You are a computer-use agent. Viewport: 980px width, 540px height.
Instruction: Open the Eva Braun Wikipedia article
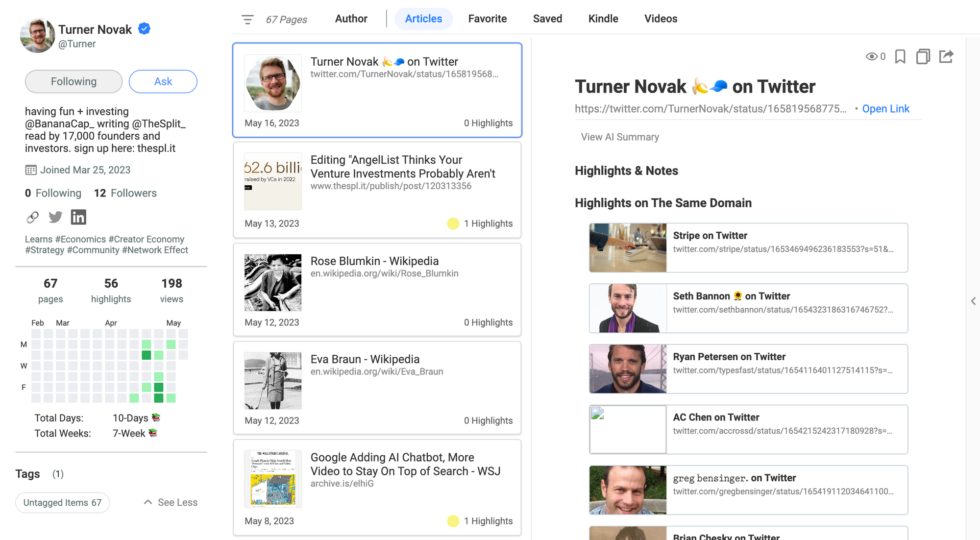377,388
